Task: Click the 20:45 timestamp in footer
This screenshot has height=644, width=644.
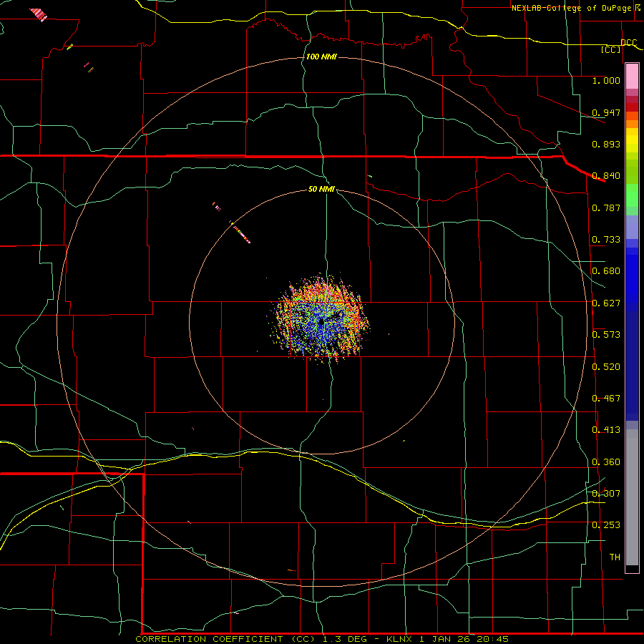Action: tap(492, 639)
